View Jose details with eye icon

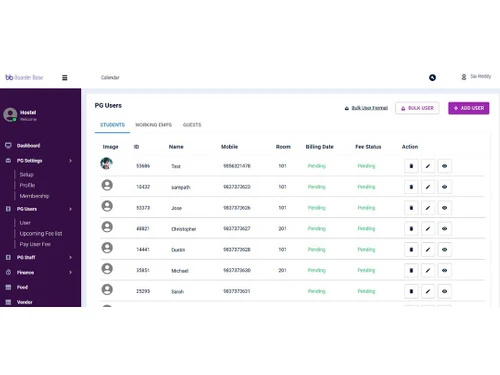(x=444, y=208)
